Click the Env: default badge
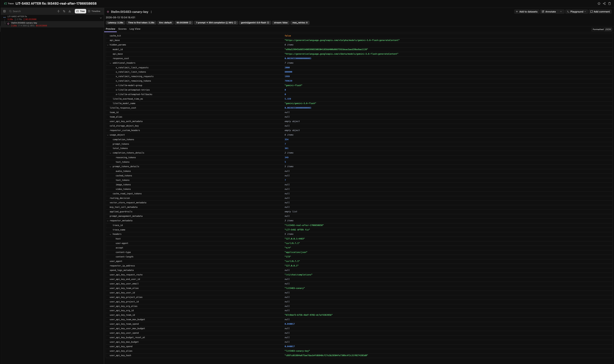This screenshot has height=364, width=614. point(166,23)
